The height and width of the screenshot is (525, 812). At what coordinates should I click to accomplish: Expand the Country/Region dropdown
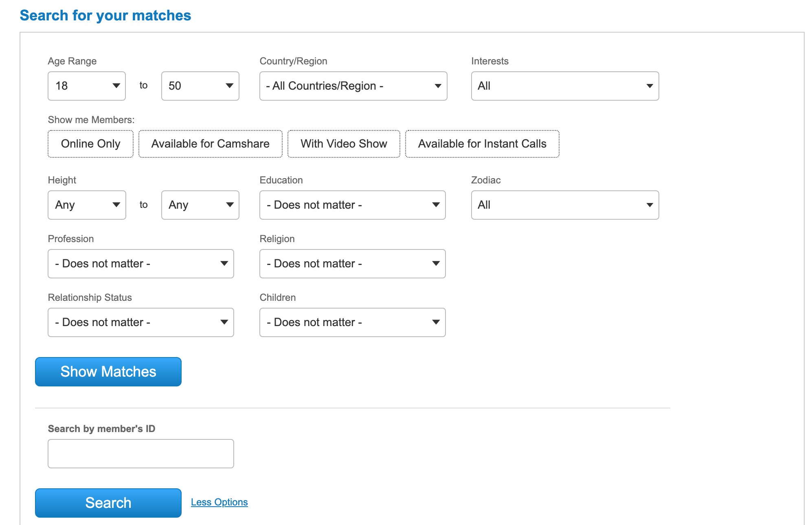coord(353,86)
